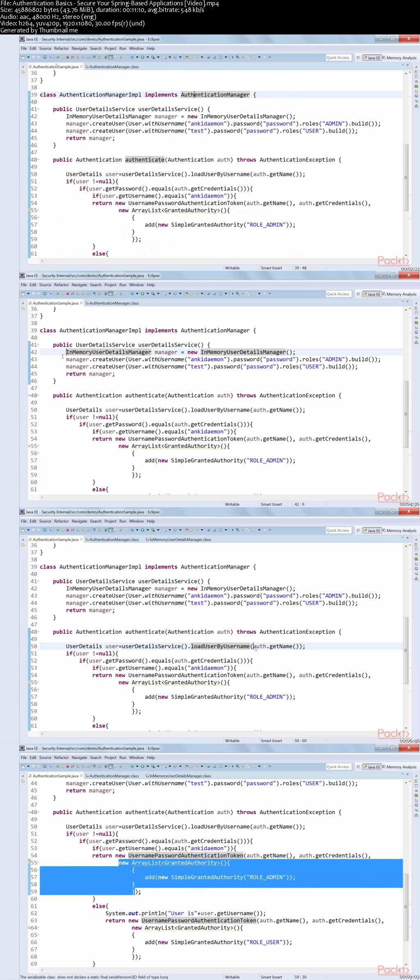
Task: Open Project menu in the 00:09:03 frame
Action: 110,758
